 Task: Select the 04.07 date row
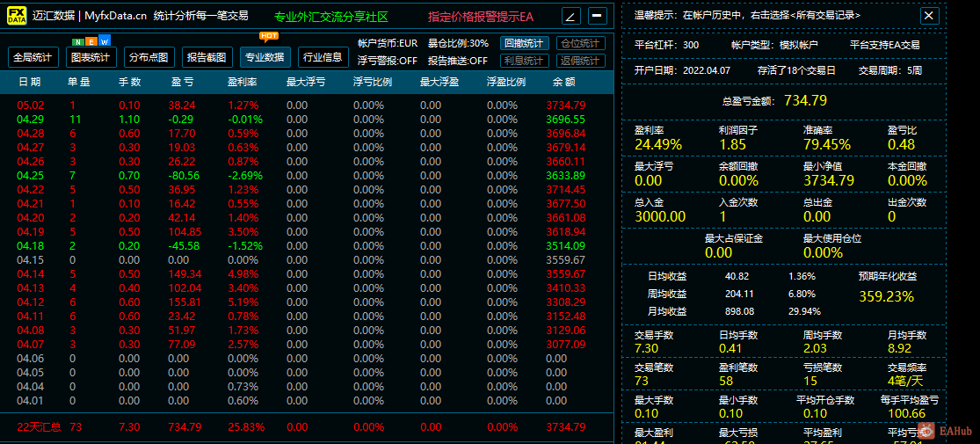click(x=306, y=344)
